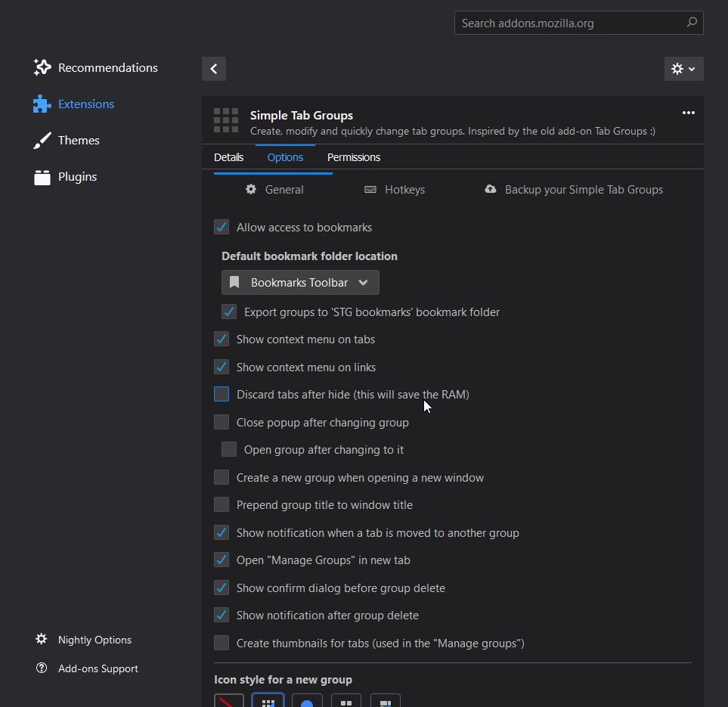Expand the Bookmarks Toolbar dropdown
The width and height of the screenshot is (728, 707).
pyautogui.click(x=300, y=283)
